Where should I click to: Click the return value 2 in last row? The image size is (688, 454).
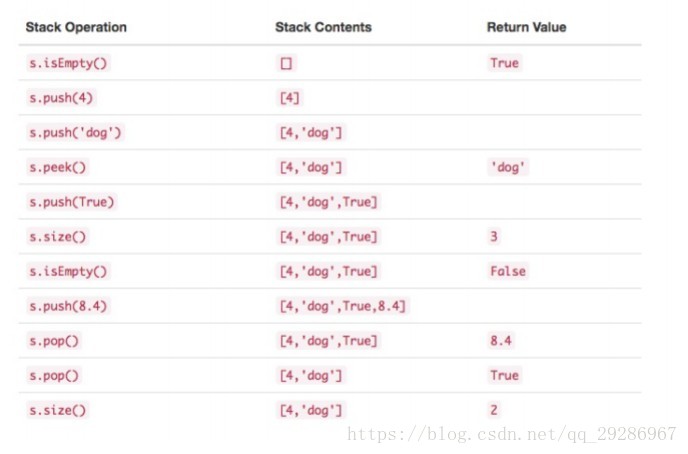(x=495, y=410)
